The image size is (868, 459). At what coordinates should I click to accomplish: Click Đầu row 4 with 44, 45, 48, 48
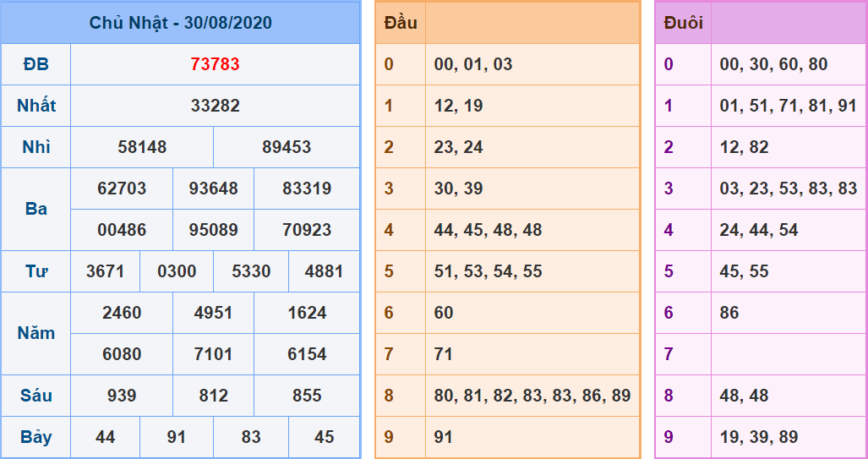tap(489, 230)
